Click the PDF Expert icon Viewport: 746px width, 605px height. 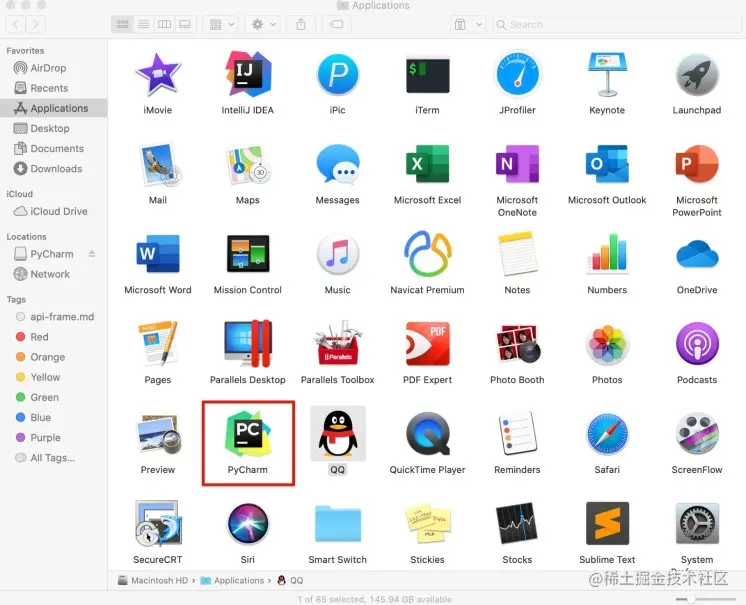point(428,343)
